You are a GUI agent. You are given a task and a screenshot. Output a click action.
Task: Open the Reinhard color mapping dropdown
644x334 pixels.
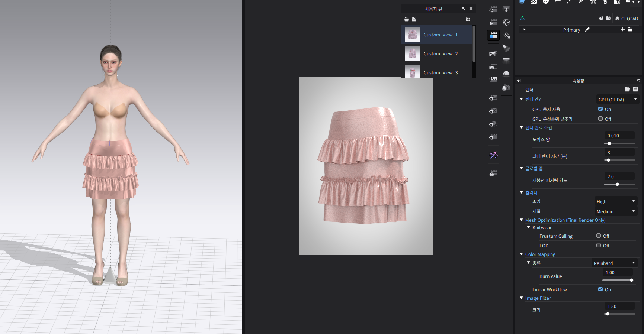click(614, 263)
